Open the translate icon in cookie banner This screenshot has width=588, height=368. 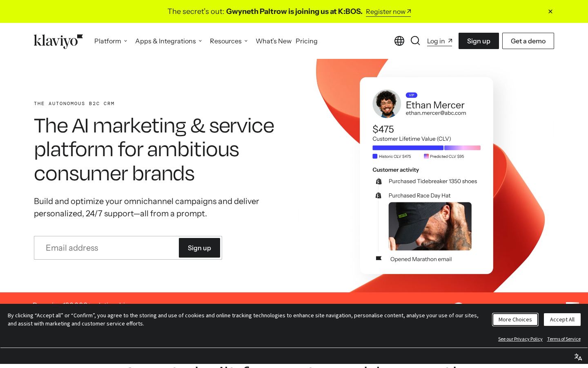click(578, 357)
